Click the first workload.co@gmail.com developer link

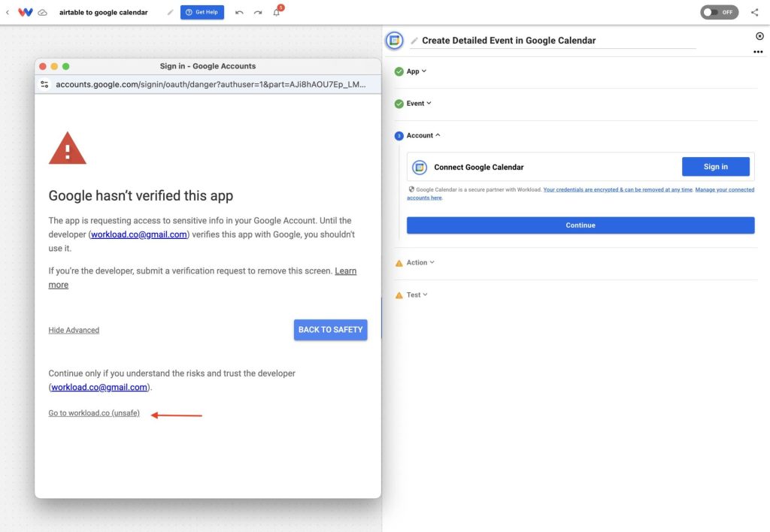pyautogui.click(x=139, y=234)
